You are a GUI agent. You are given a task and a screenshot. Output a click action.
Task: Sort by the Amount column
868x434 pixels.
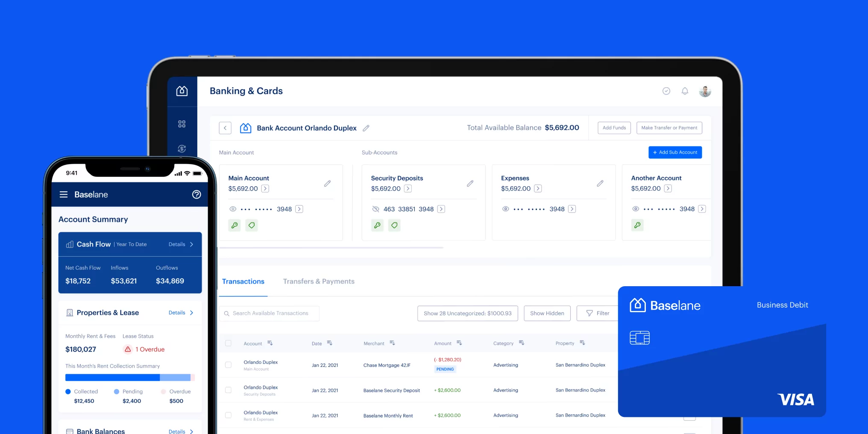click(459, 343)
